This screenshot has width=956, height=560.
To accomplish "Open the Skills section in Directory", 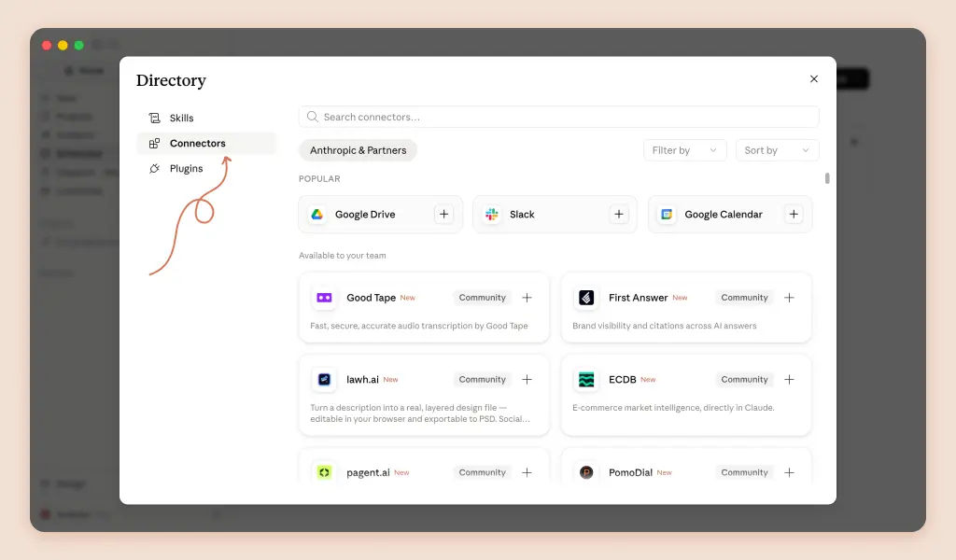I will 206,118.
